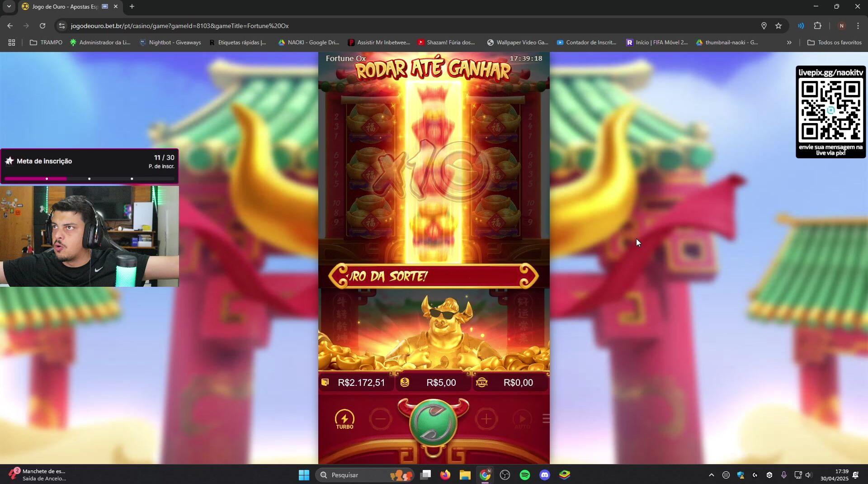View site information icon in address bar
Screen dimensions: 868x484
tap(62, 26)
